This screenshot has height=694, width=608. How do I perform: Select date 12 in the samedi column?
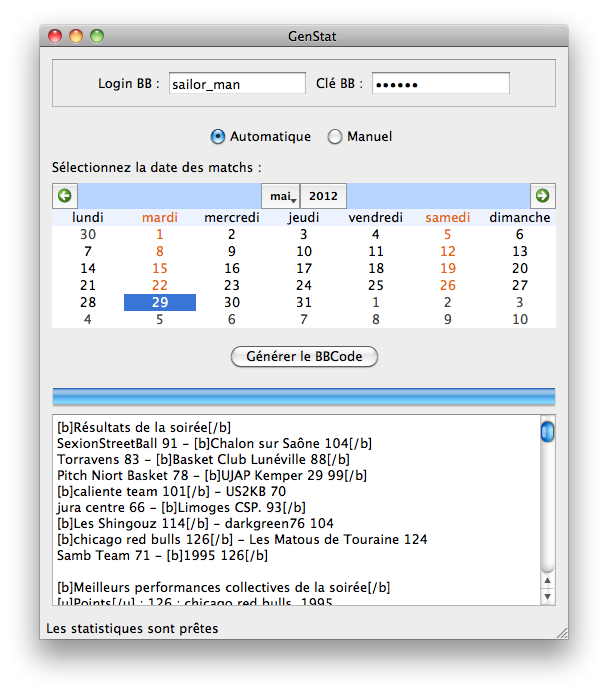tap(448, 251)
